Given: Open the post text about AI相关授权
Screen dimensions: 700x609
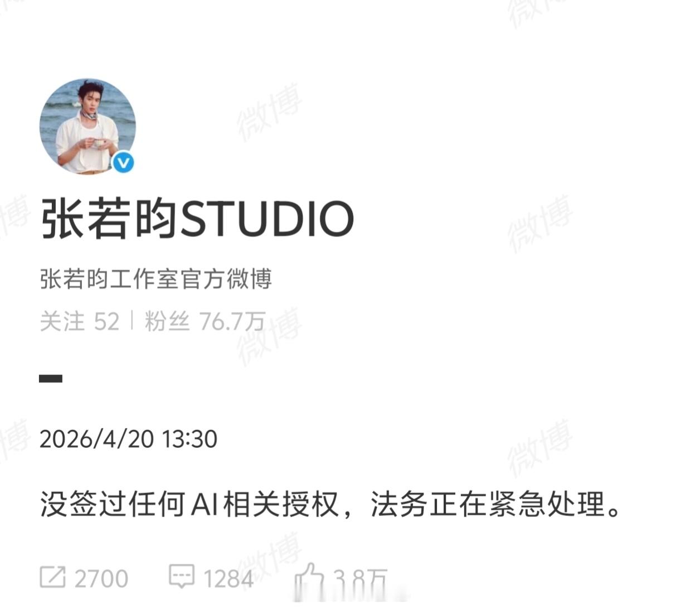Looking at the screenshot, I should coord(330,504).
